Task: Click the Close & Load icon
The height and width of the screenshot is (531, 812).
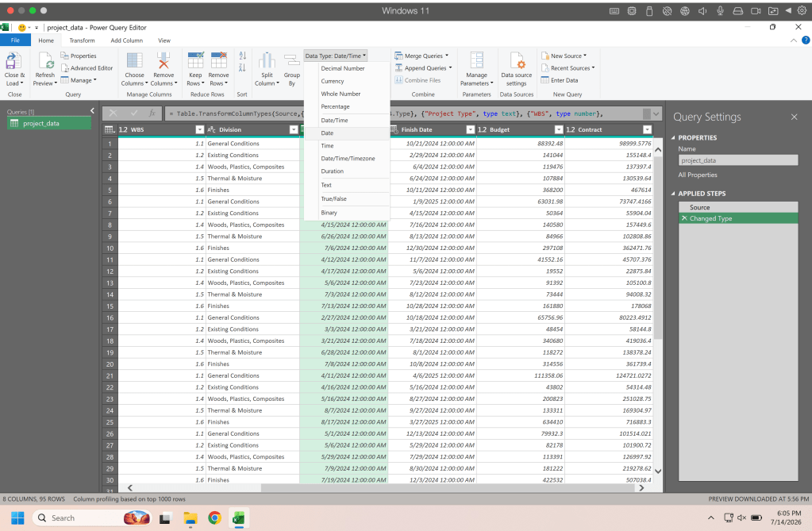Action: (13, 62)
